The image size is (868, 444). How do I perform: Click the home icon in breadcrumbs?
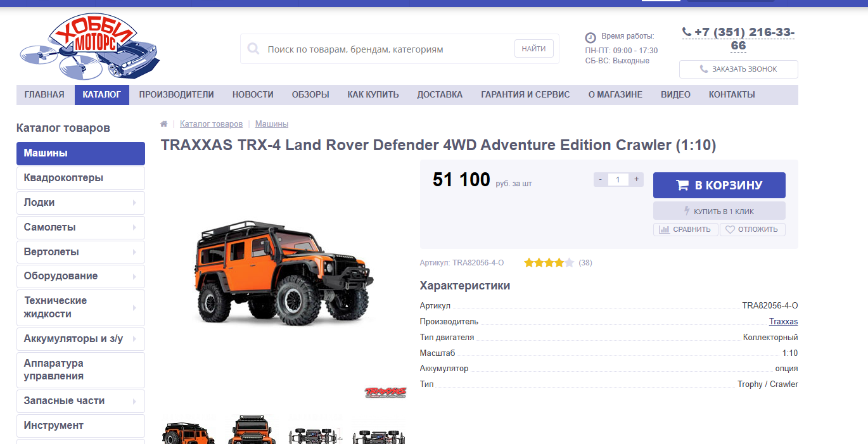pos(164,124)
